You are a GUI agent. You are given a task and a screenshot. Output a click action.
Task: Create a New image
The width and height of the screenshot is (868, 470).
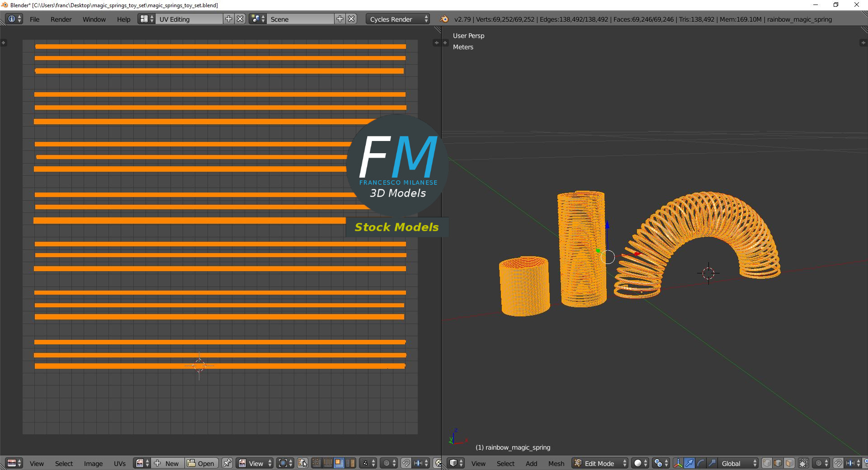(x=168, y=463)
